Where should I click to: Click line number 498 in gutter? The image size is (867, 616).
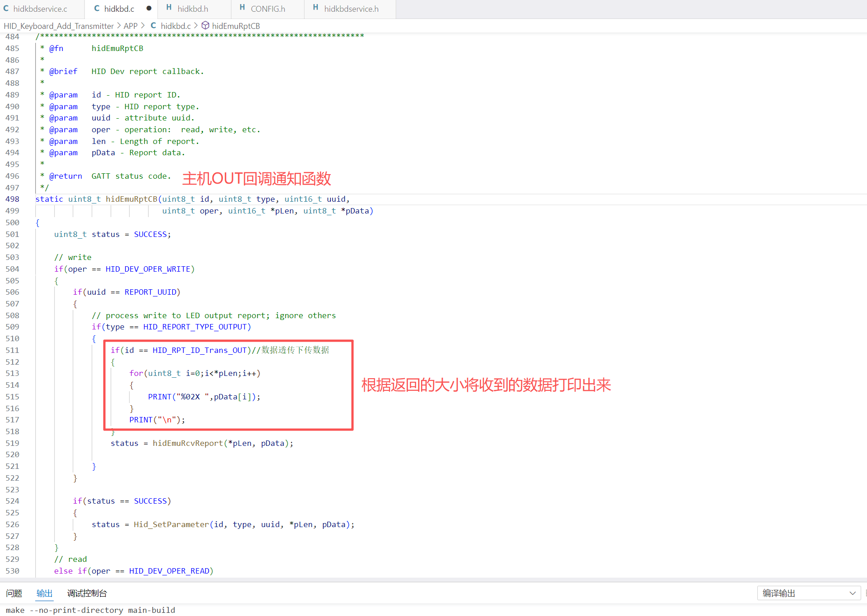pos(13,199)
